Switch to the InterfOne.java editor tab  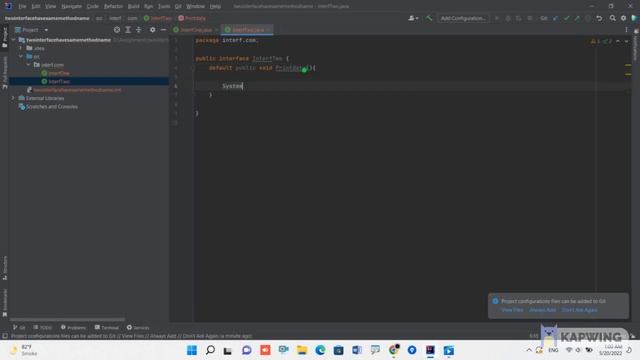tap(196, 30)
